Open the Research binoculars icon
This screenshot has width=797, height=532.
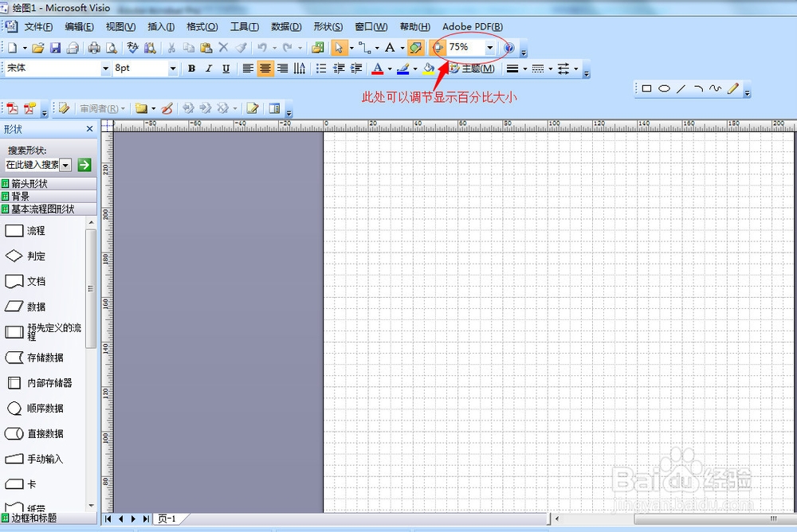click(x=150, y=48)
